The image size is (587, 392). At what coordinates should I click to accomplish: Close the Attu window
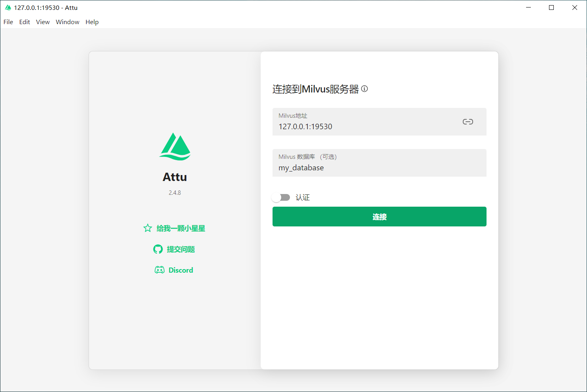click(575, 8)
